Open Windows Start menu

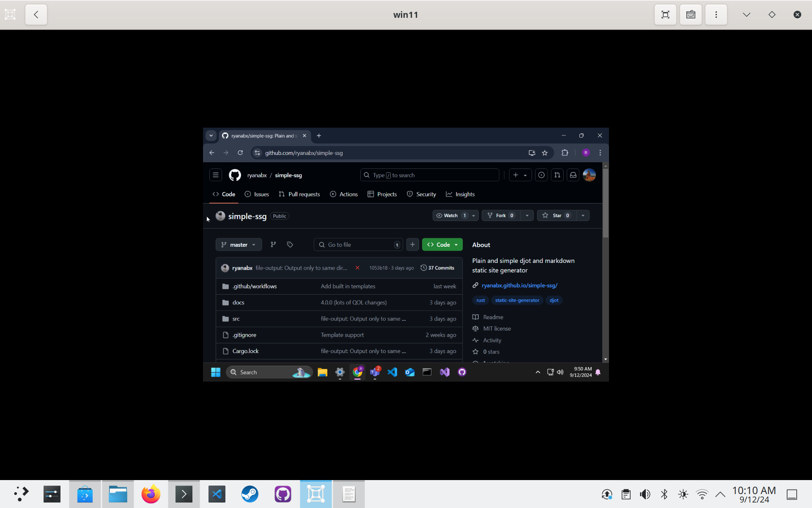216,372
